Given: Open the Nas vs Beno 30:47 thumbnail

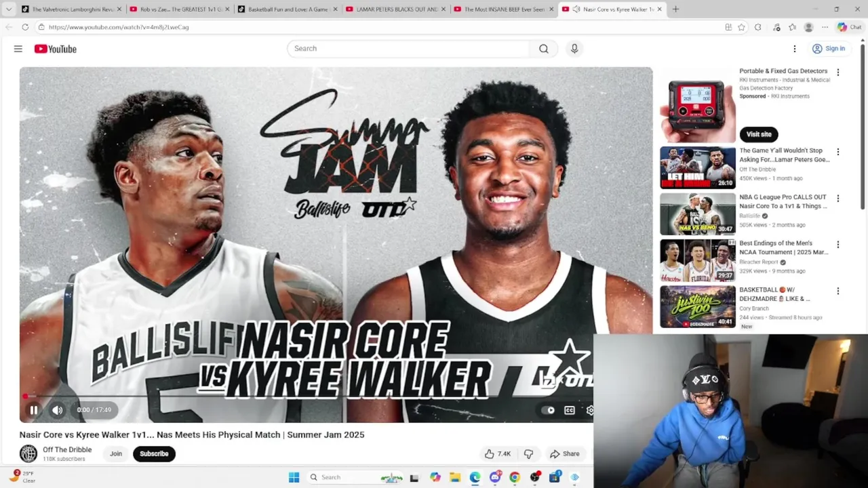Looking at the screenshot, I should pos(698,214).
